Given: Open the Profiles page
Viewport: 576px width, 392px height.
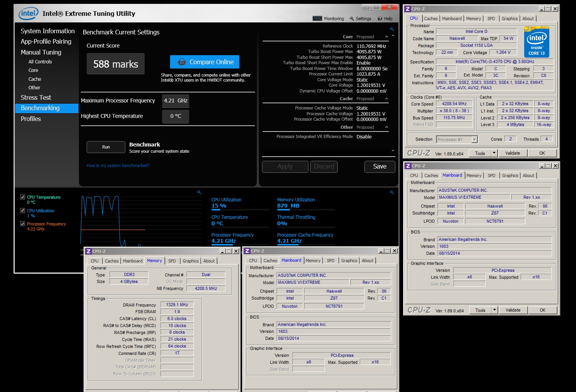Looking at the screenshot, I should coord(31,119).
